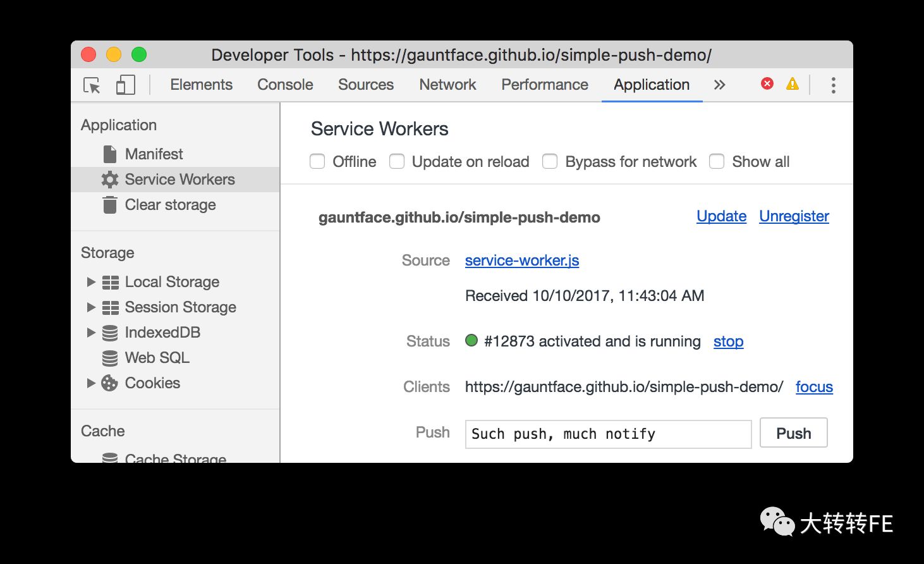The height and width of the screenshot is (564, 924).
Task: Click the Session Storage grid icon
Action: [111, 307]
